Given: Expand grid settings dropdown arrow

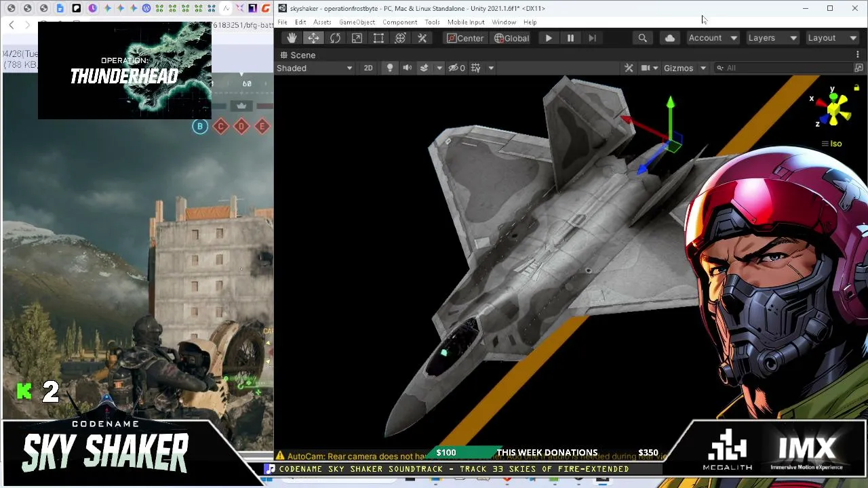Looking at the screenshot, I should click(x=491, y=68).
